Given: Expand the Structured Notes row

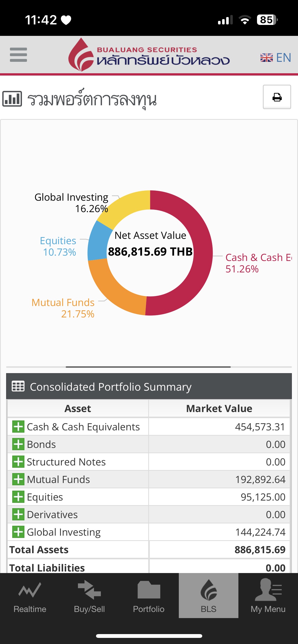Looking at the screenshot, I should click(18, 462).
